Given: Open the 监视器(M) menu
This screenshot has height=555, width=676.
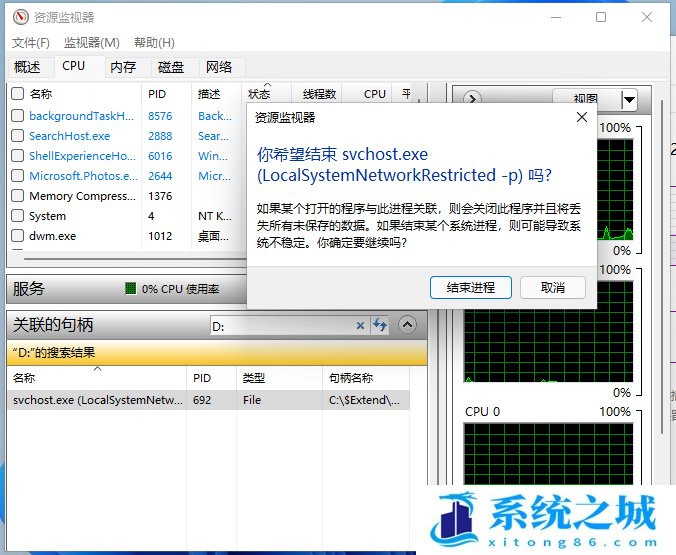Looking at the screenshot, I should click(x=91, y=42).
